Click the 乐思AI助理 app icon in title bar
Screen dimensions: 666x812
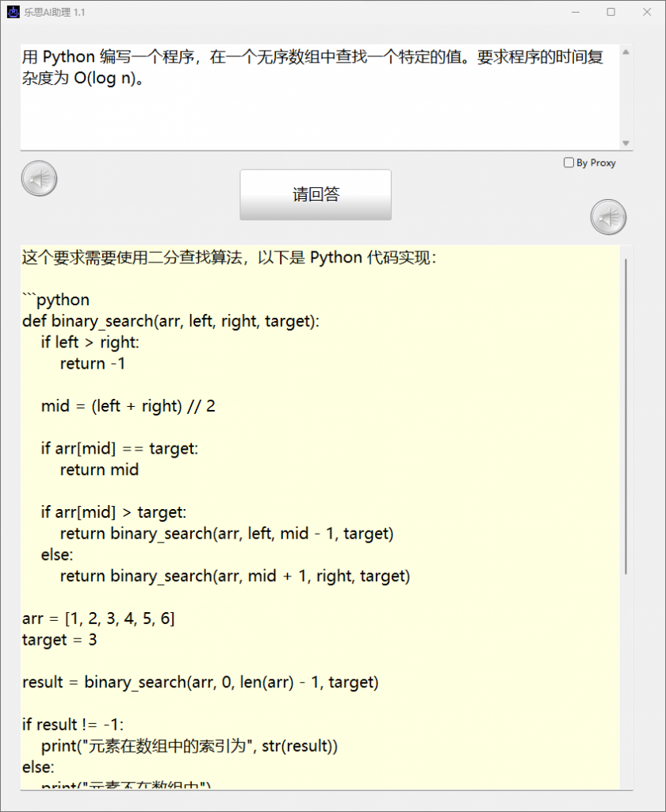(x=13, y=12)
